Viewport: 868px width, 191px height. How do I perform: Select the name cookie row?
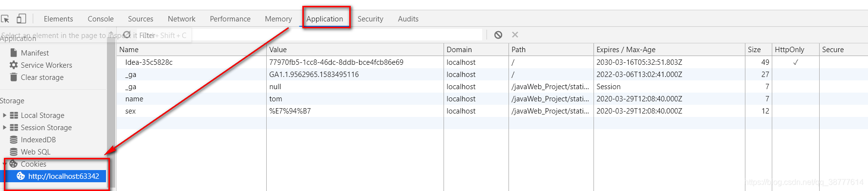pos(492,99)
